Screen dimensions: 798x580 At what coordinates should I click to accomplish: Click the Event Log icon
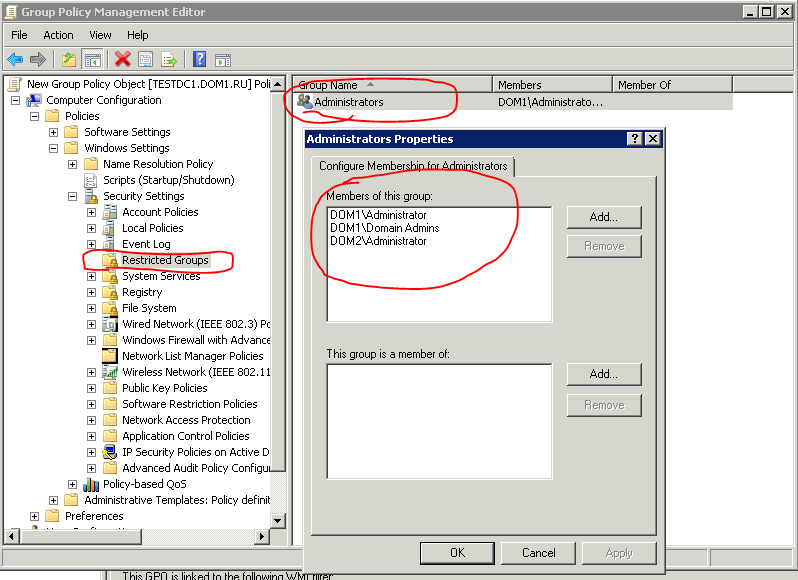tap(109, 244)
